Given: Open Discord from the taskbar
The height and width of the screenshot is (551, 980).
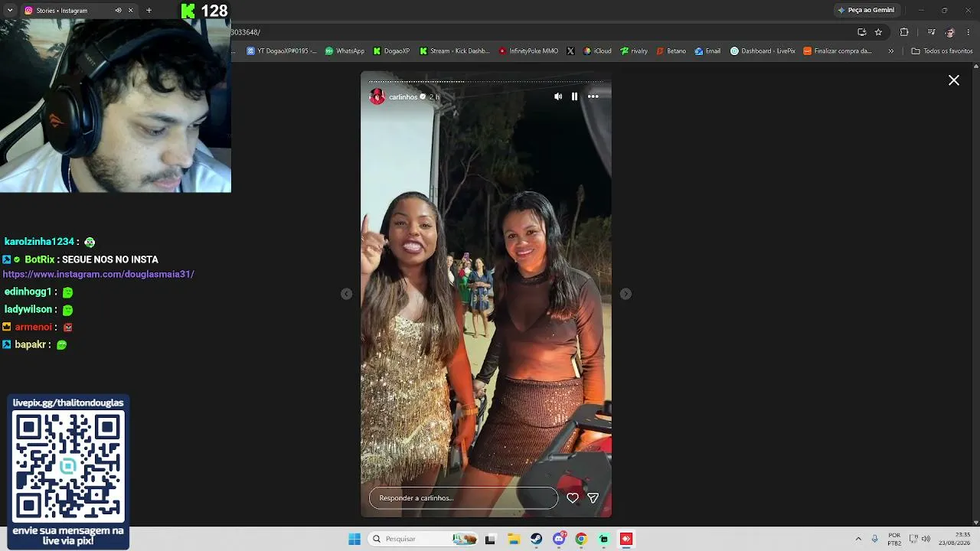Looking at the screenshot, I should (x=559, y=539).
